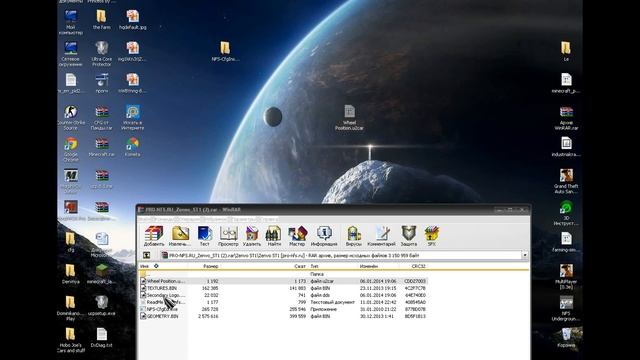The height and width of the screenshot is (360, 640).
Task: Sort files by the Тип column header
Action: coord(314,266)
